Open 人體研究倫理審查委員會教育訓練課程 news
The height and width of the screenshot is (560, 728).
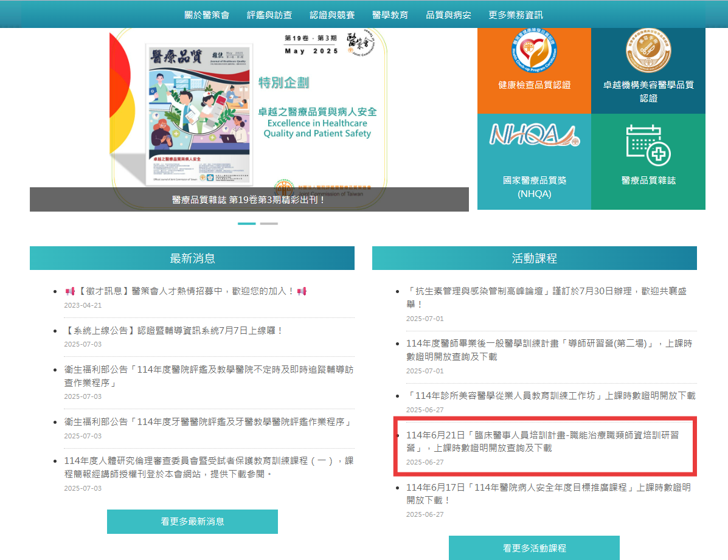point(209,467)
